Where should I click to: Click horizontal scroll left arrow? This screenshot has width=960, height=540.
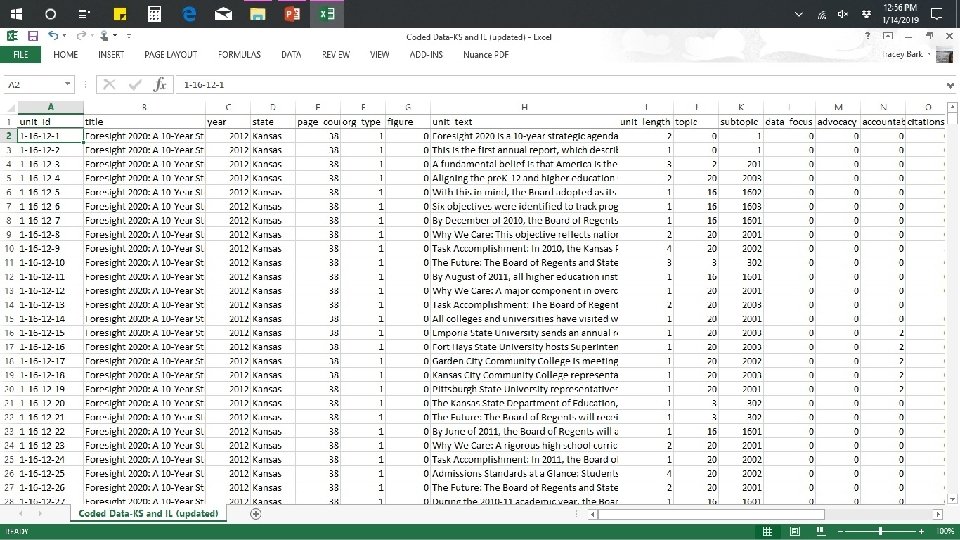pos(593,514)
